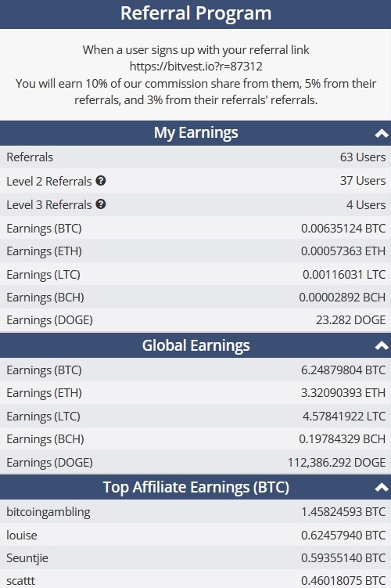Image resolution: width=391 pixels, height=588 pixels.
Task: Select the 0.46018075 BTC affiliate amount
Action: point(343,581)
